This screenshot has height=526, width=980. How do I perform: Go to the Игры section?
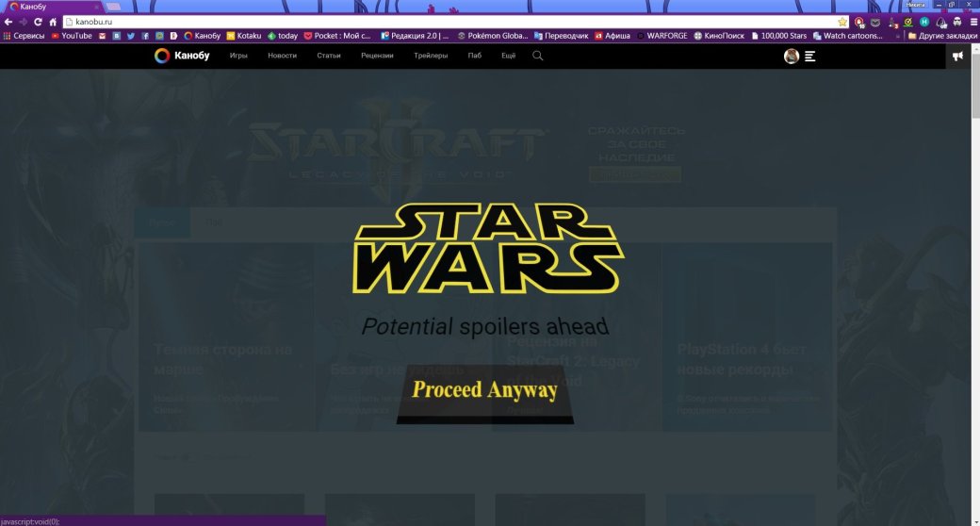tap(238, 56)
